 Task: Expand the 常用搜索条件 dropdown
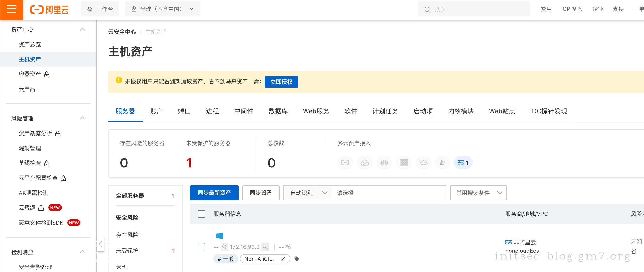click(478, 193)
